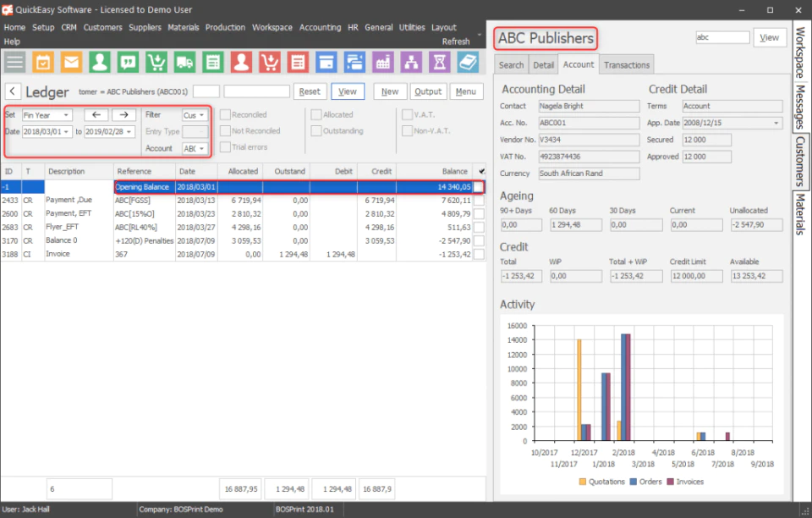Open the start date 2018/03/01 dropdown

66,131
